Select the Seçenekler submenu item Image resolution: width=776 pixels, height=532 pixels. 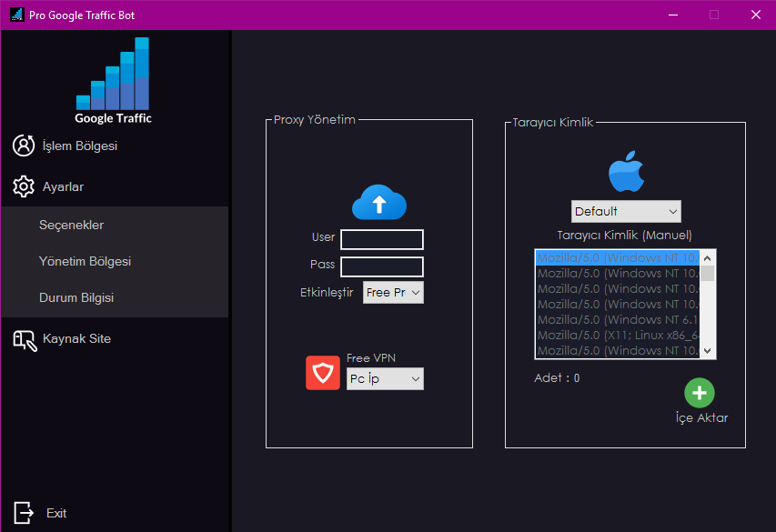point(71,226)
